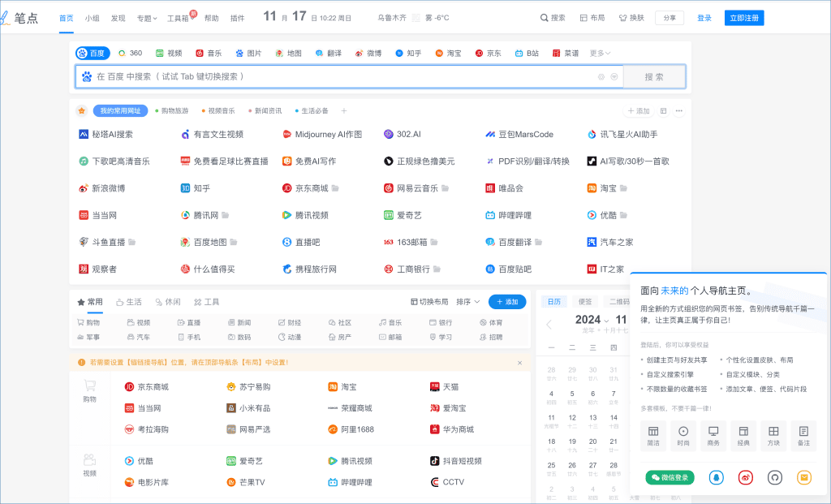This screenshot has height=504, width=831.
Task: Jump to the 音乐 category anchor
Action: (x=390, y=323)
